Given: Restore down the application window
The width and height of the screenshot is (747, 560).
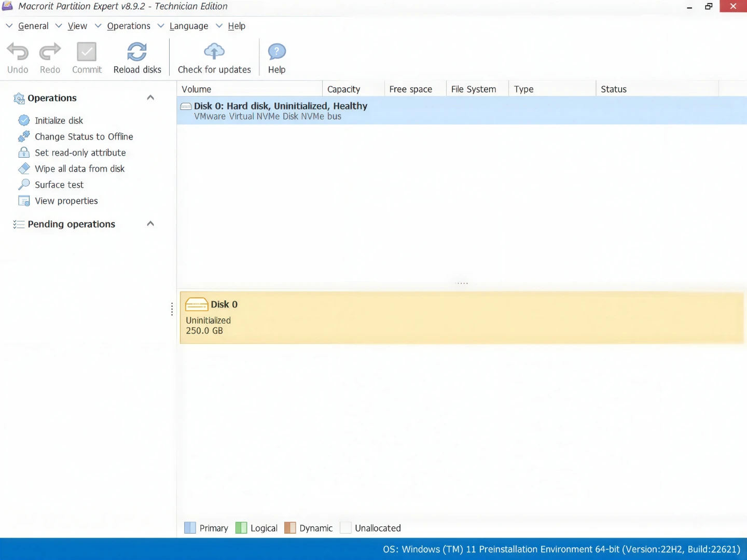Looking at the screenshot, I should coord(709,7).
